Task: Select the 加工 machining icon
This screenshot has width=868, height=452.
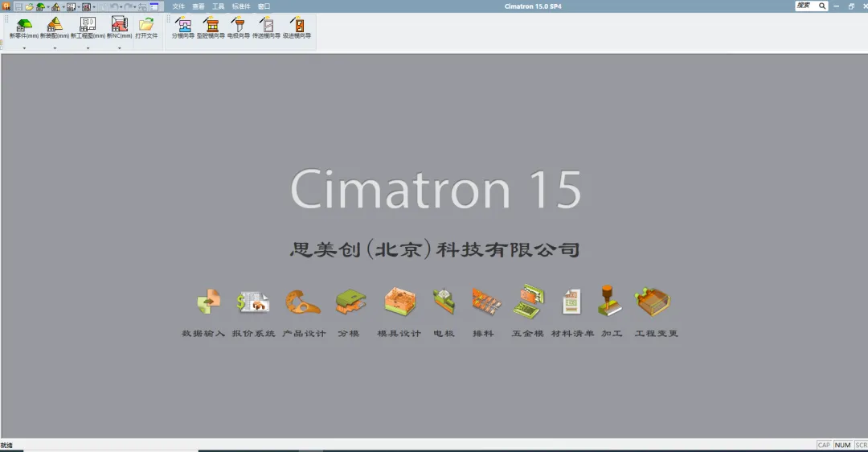Action: pos(610,301)
